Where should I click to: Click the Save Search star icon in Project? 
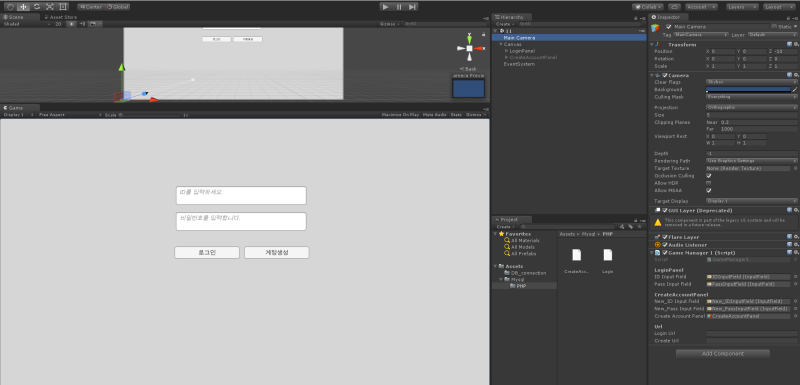[638, 226]
